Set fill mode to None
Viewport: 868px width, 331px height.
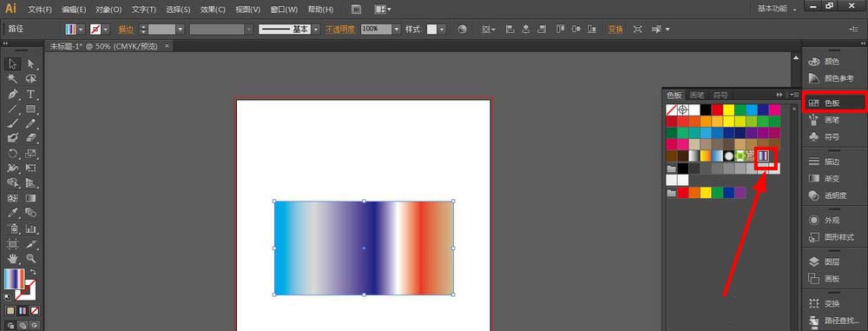click(x=35, y=310)
